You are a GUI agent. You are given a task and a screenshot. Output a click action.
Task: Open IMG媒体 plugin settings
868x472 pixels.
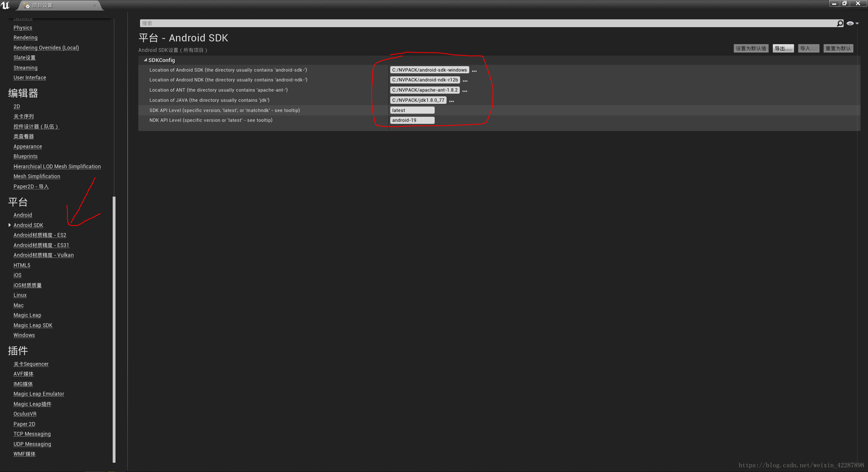(x=23, y=384)
